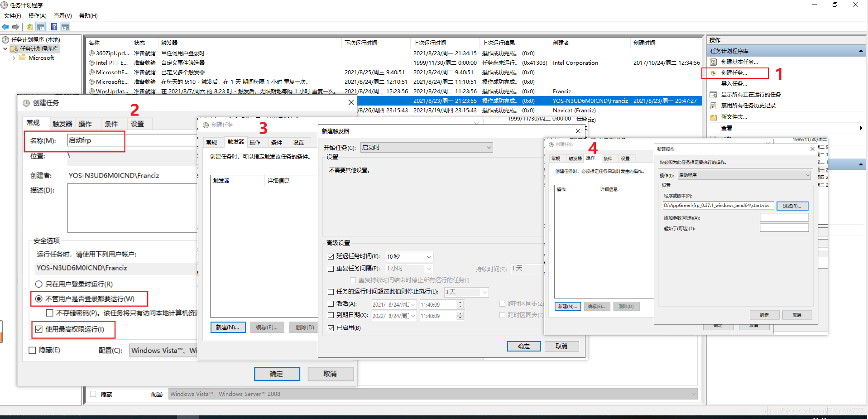The height and width of the screenshot is (419, 868).
Task: Click 新建(N)... button in the 触发器 tab
Action: 228,327
